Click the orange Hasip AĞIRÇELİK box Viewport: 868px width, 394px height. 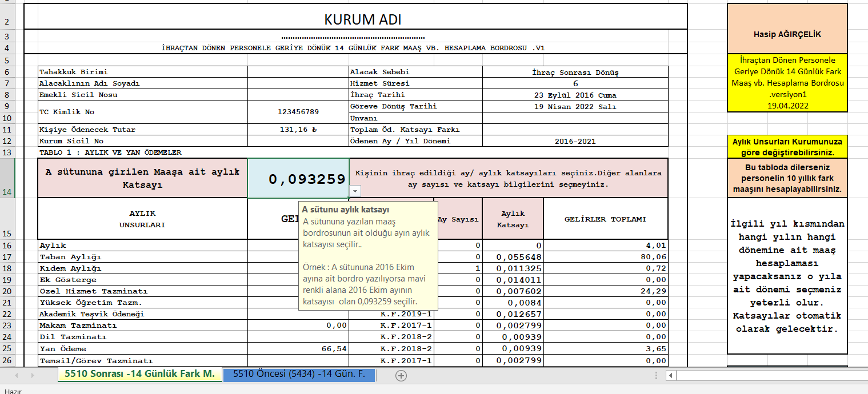tap(787, 34)
